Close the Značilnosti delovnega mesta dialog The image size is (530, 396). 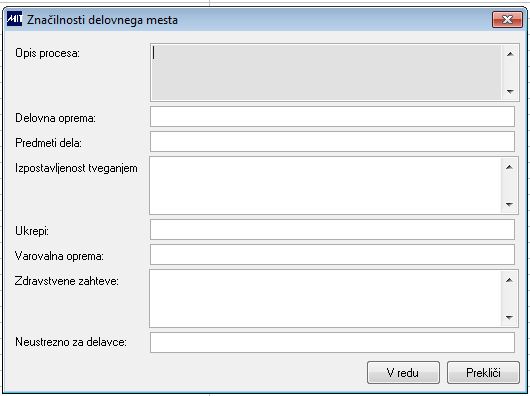[507, 19]
